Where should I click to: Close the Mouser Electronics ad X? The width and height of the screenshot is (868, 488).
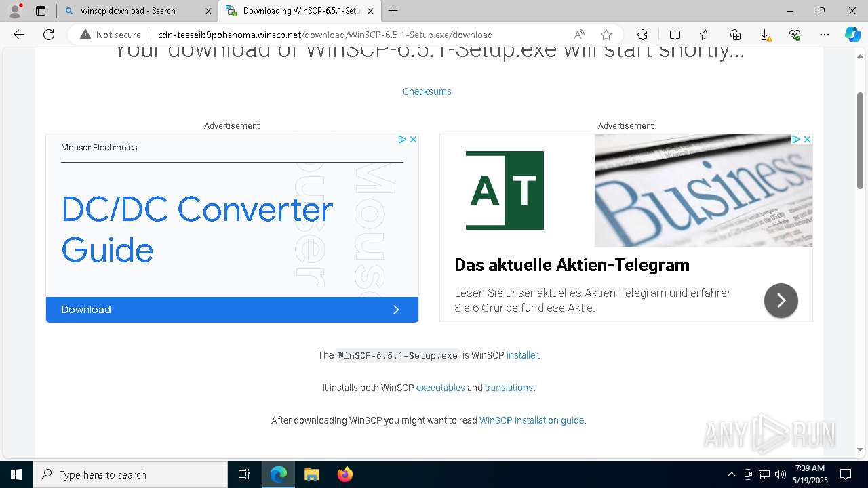413,139
